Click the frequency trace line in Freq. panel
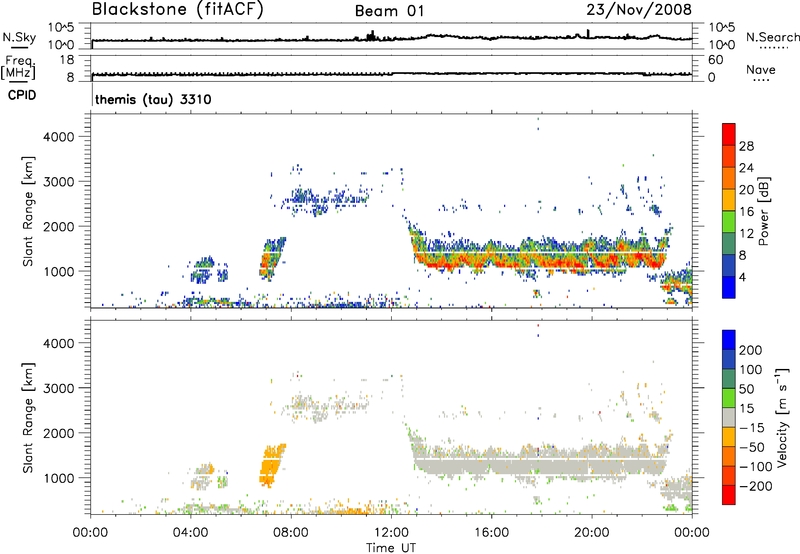Viewport: 800px width, 554px height. point(392,74)
